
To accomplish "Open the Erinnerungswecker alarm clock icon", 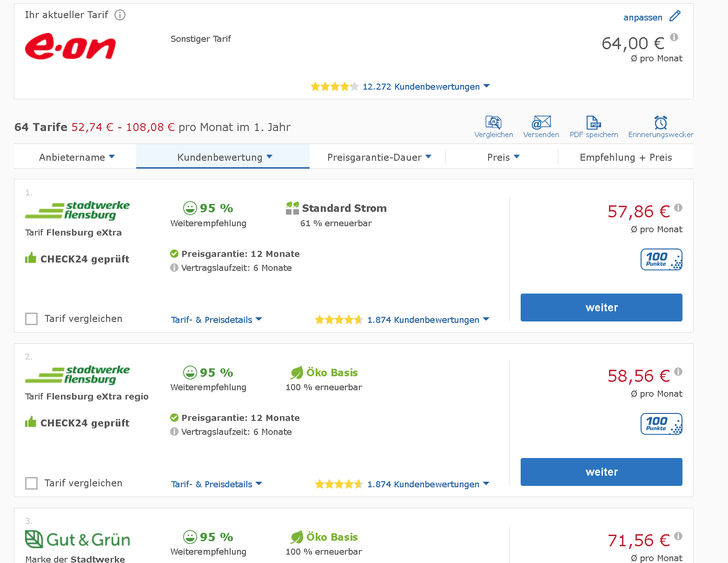I will [661, 123].
